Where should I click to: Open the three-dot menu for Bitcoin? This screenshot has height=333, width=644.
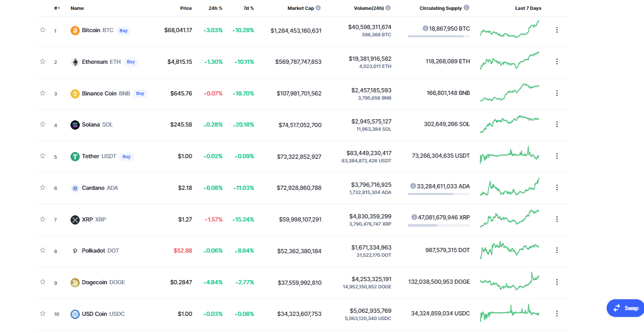557,30
